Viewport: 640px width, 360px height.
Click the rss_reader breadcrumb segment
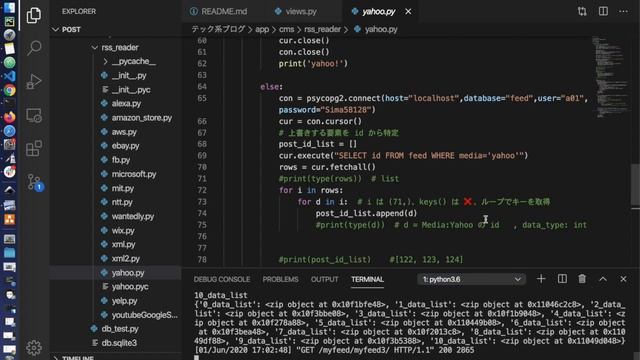[x=322, y=29]
